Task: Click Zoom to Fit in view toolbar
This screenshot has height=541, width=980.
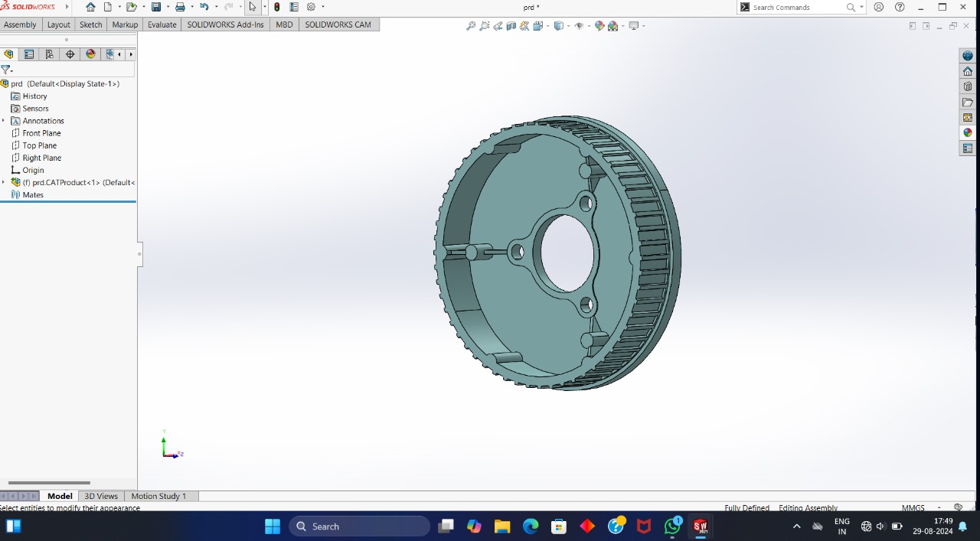Action: coord(471,26)
